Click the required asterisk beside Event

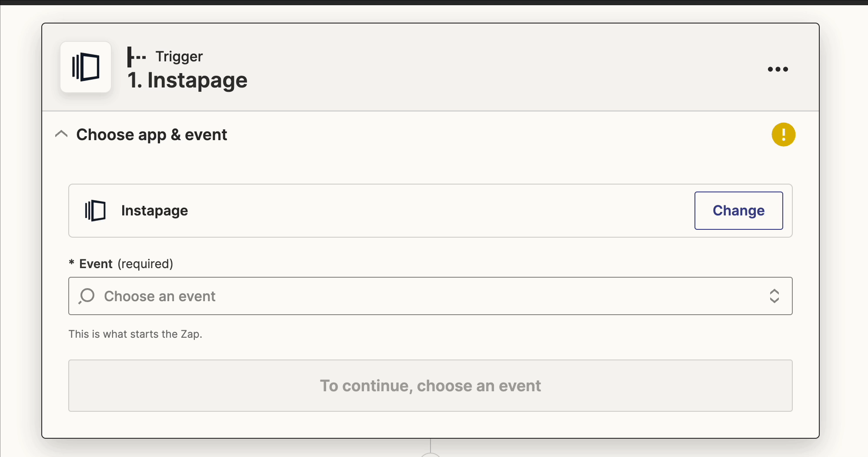point(72,263)
